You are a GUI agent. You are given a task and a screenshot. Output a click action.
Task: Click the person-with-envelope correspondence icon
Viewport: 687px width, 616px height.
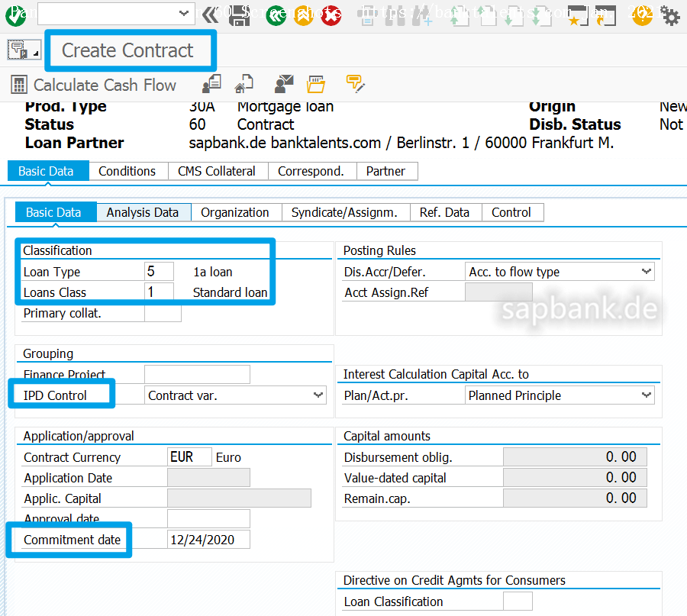[283, 84]
